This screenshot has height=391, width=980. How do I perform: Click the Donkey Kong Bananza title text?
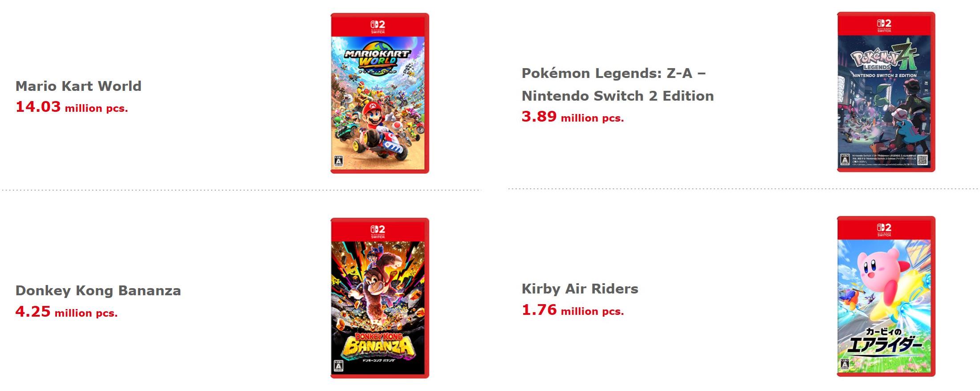click(98, 291)
